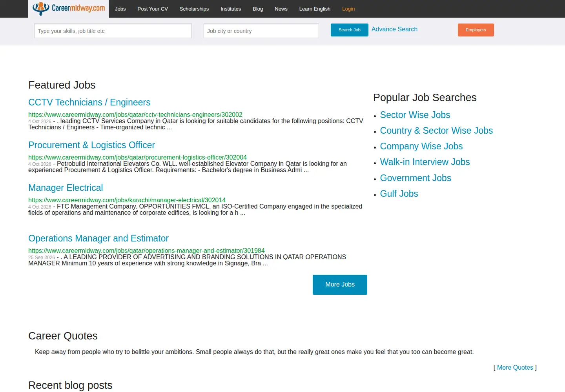Select the Popular Job Searches heading
Image resolution: width=565 pixels, height=392 pixels.
click(425, 98)
